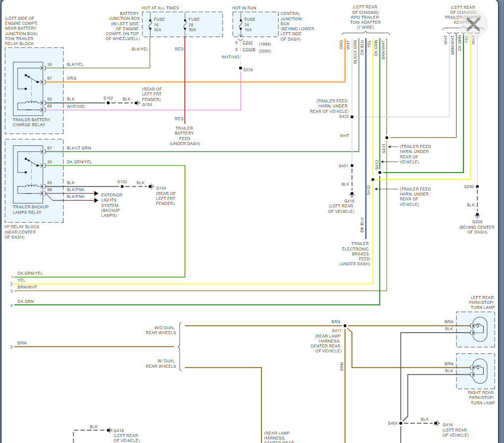
Task: Click the "S401" splice label
Action: click(343, 166)
